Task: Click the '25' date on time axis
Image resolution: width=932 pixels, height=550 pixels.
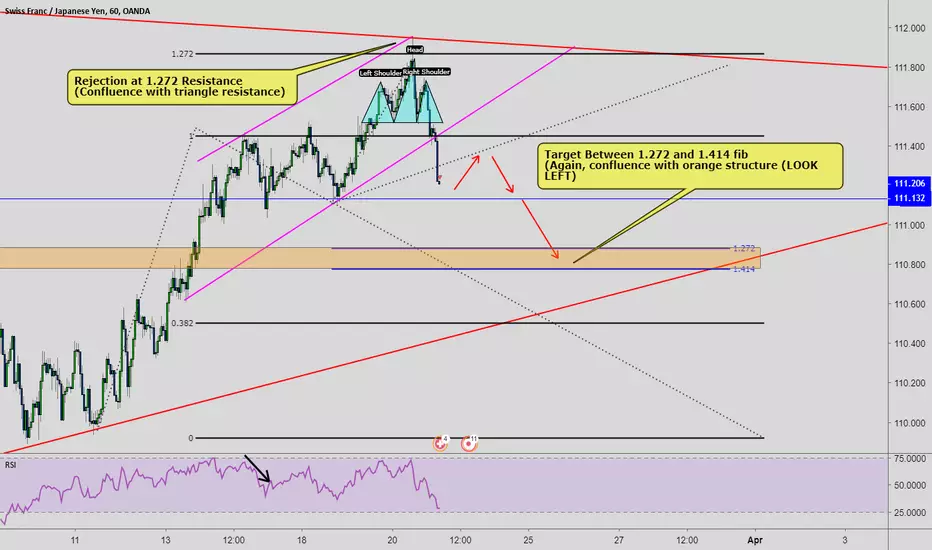Action: (528, 540)
